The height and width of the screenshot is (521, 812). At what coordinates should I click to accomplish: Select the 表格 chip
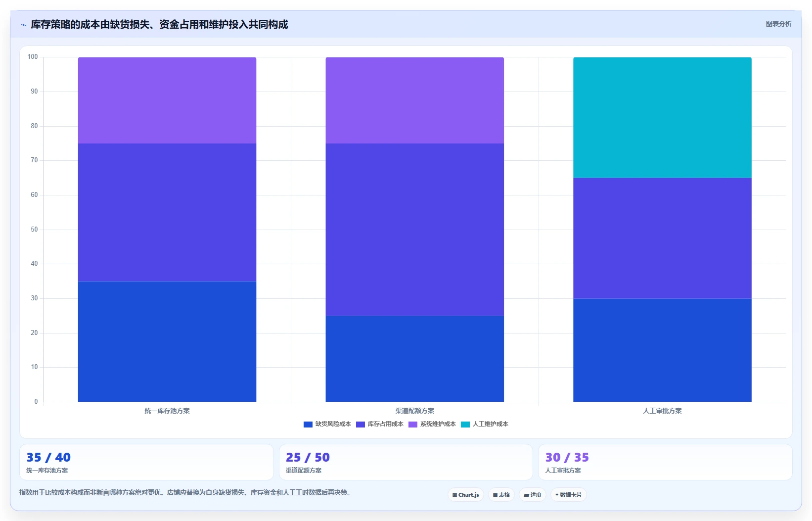[501, 495]
